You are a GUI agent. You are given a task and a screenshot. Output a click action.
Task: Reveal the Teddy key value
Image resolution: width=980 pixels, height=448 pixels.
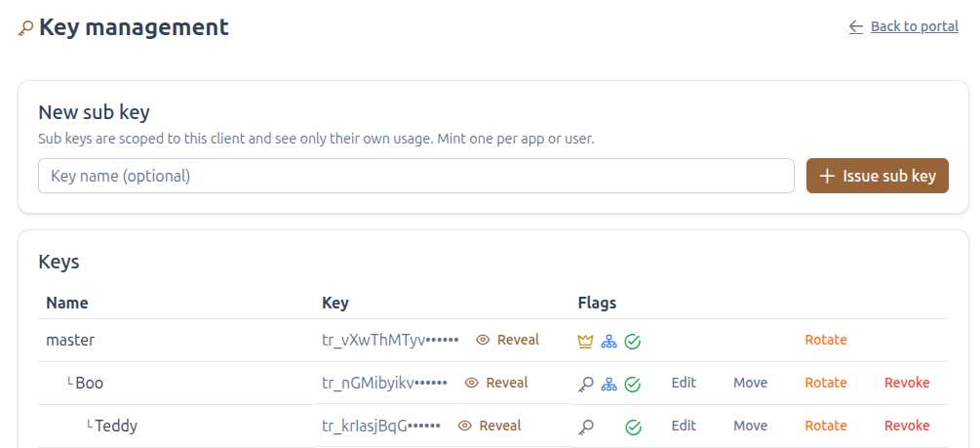coord(490,426)
